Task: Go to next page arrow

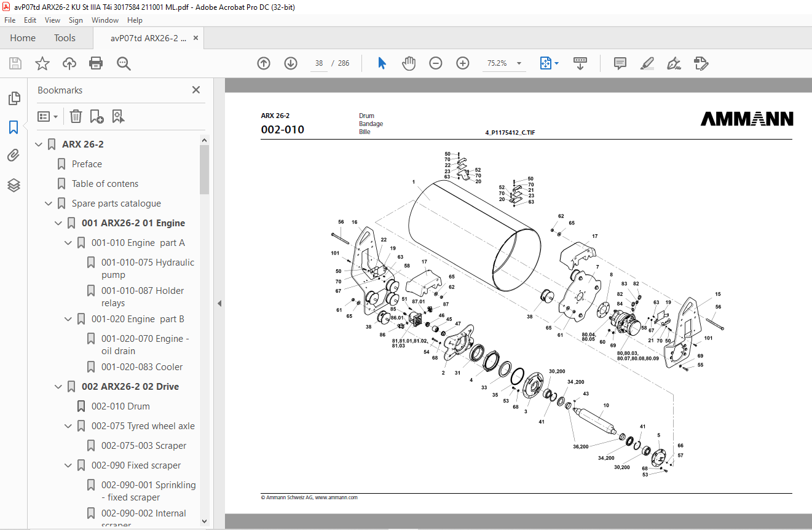Action: click(291, 63)
